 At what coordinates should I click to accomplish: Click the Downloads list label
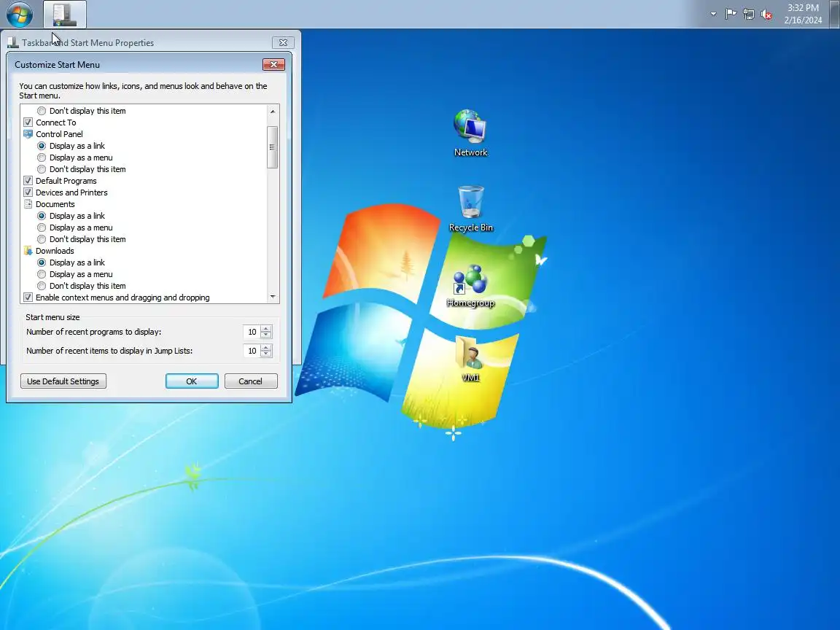[x=55, y=251]
